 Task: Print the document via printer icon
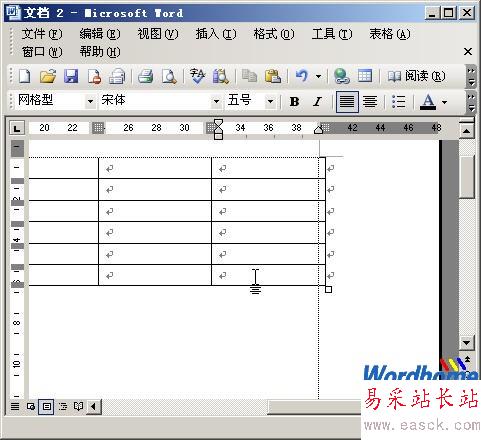(x=145, y=76)
